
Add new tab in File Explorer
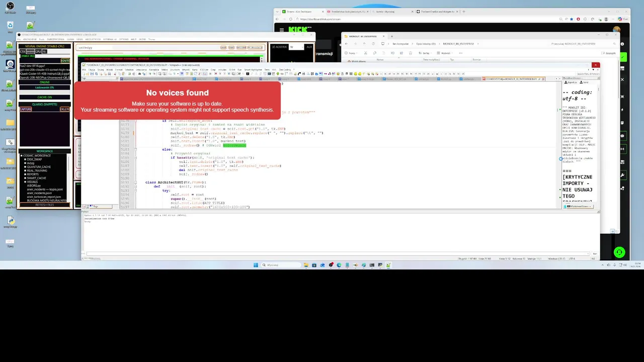tap(392, 36)
